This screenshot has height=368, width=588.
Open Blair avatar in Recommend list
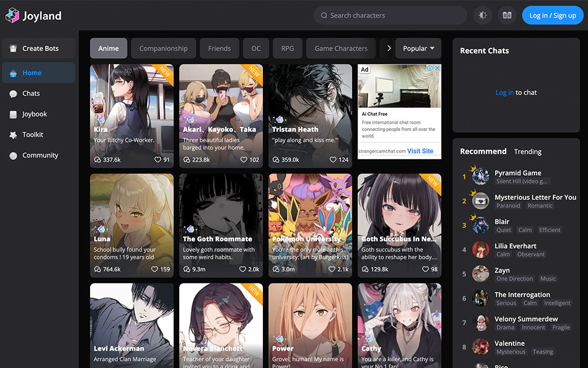pyautogui.click(x=480, y=225)
